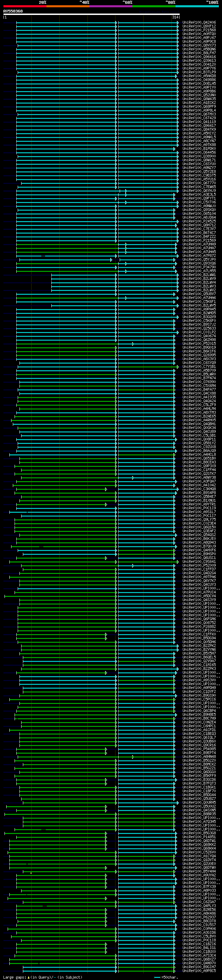The width and height of the screenshot is (222, 980).
Task: Click the Large gaps legend text
Action: coord(43,977)
